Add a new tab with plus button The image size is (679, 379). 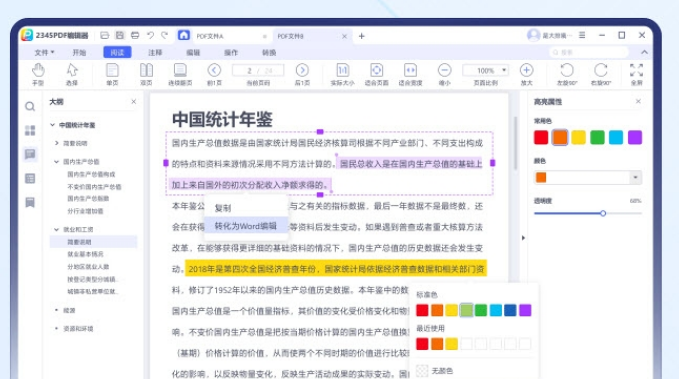pos(362,36)
